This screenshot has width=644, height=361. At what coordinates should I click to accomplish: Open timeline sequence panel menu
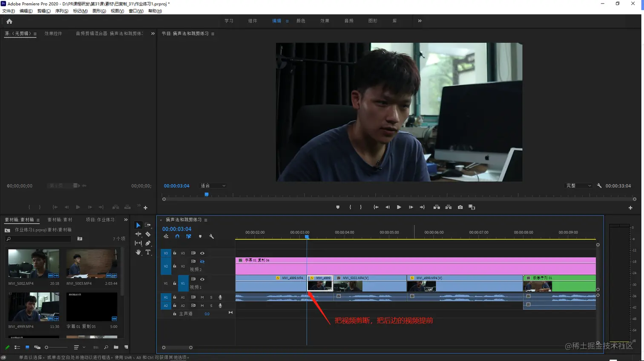[206, 220]
